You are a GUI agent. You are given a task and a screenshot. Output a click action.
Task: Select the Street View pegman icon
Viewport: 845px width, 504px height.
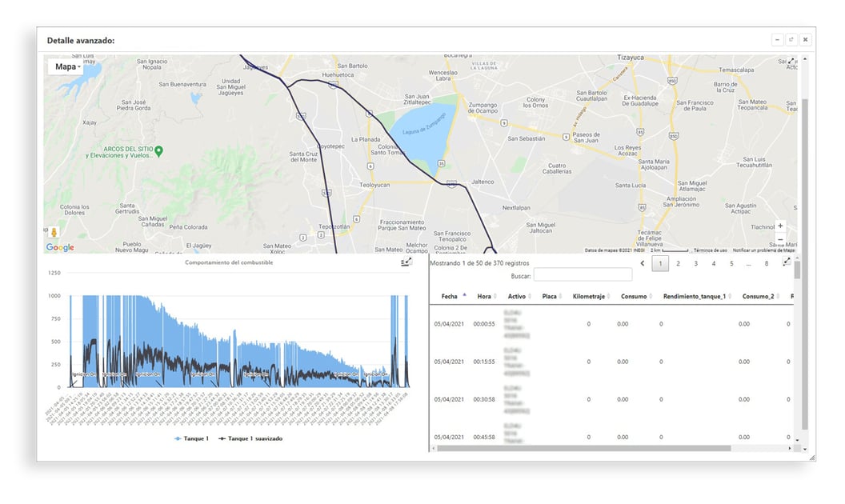pyautogui.click(x=54, y=232)
